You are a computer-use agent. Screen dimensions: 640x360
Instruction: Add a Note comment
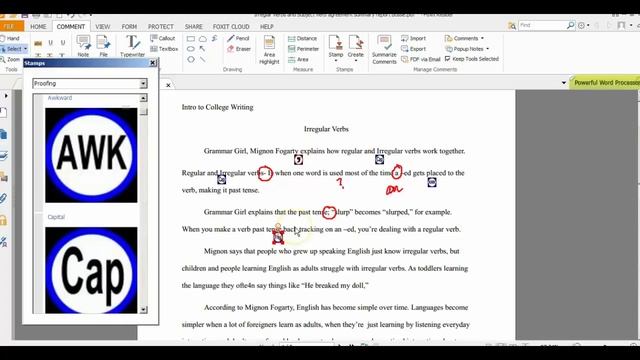click(x=83, y=46)
